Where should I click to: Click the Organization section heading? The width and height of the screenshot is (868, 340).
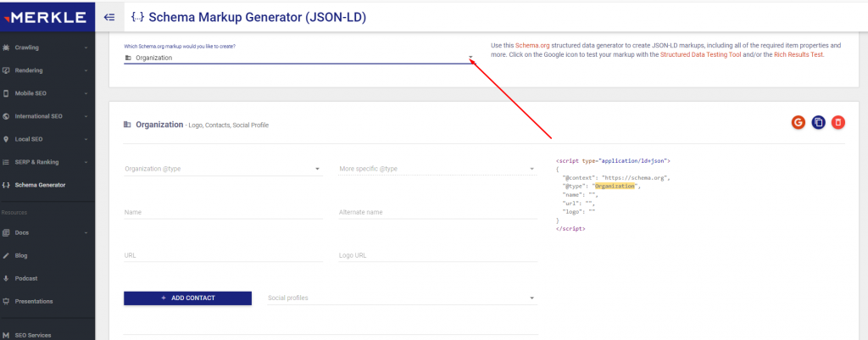point(159,125)
